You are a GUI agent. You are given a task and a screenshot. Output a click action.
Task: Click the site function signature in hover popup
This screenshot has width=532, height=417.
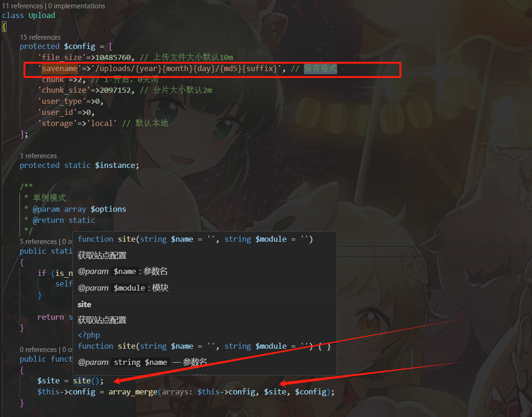pyautogui.click(x=195, y=239)
